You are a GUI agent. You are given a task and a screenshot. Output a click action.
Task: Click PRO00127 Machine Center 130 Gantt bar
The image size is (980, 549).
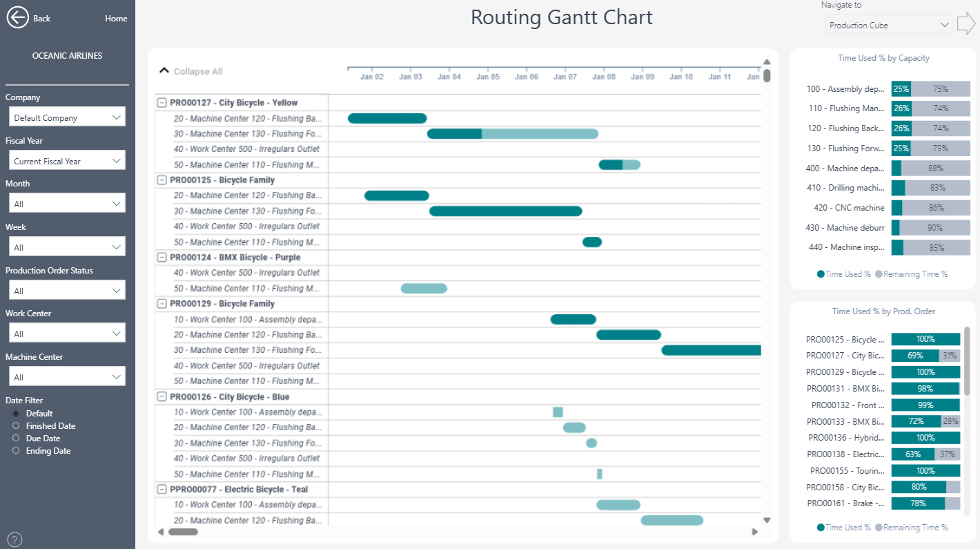point(512,134)
